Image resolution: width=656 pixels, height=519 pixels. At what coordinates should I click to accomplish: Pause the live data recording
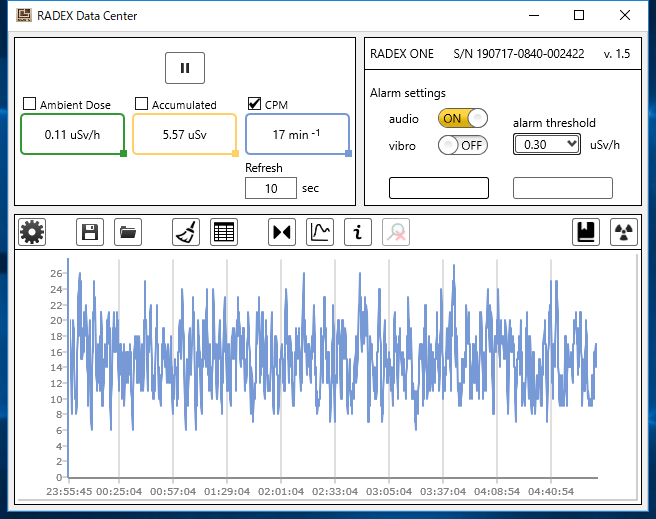(184, 68)
